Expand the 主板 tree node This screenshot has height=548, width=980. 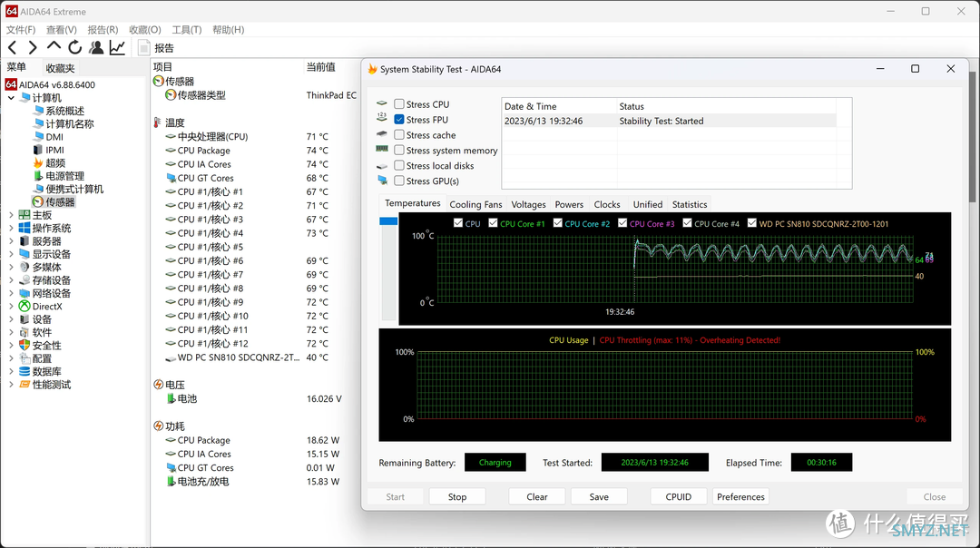tap(11, 215)
